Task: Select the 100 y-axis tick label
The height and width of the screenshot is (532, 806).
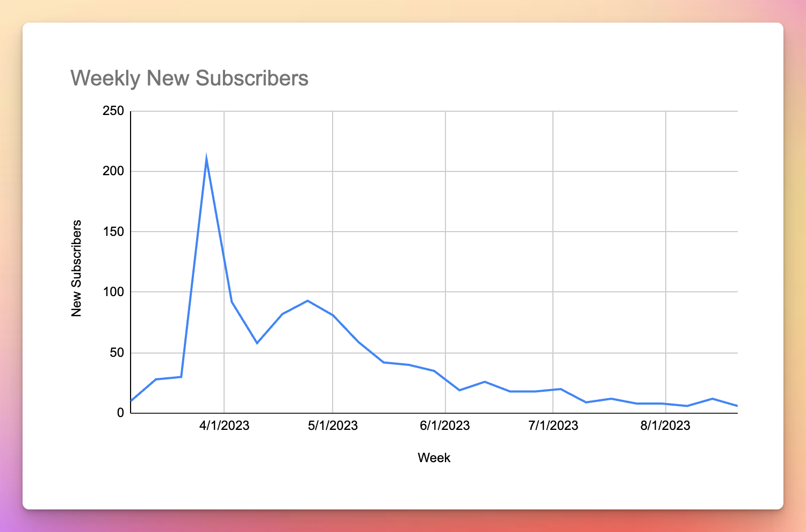Action: pyautogui.click(x=113, y=292)
